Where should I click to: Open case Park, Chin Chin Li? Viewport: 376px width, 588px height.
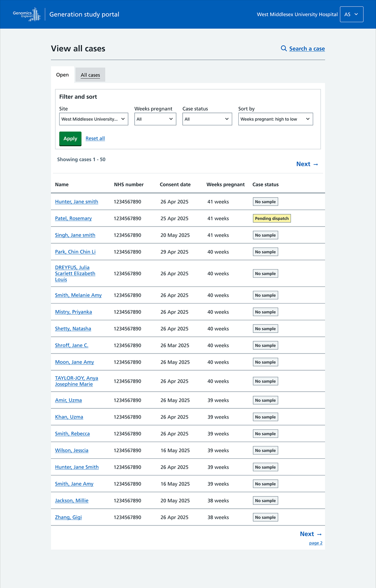coord(75,252)
